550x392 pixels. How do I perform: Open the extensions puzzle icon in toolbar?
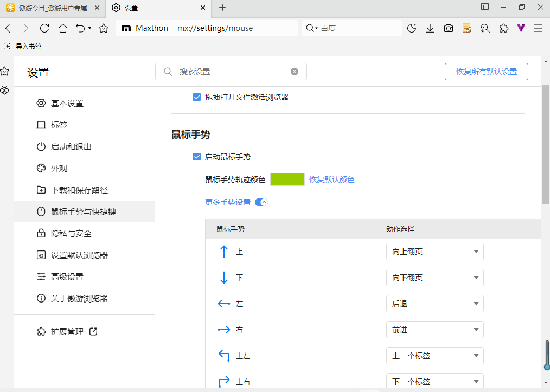504,28
